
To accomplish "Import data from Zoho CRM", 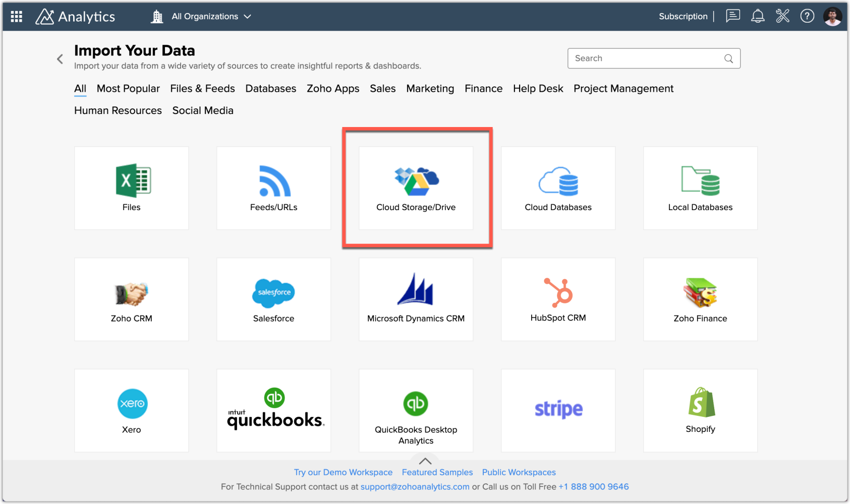I will (x=131, y=299).
